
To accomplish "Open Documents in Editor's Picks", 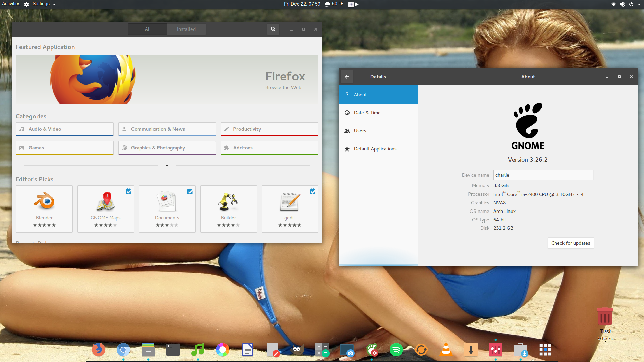I will (167, 209).
